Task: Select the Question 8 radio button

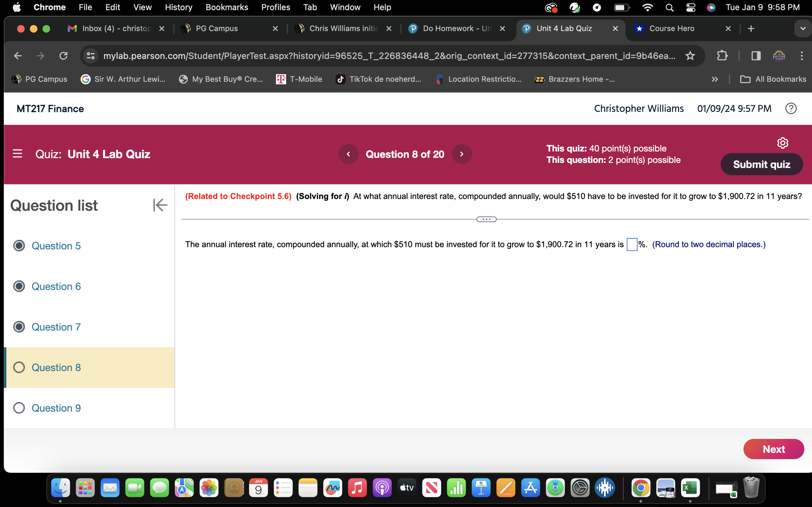Action: click(x=19, y=367)
